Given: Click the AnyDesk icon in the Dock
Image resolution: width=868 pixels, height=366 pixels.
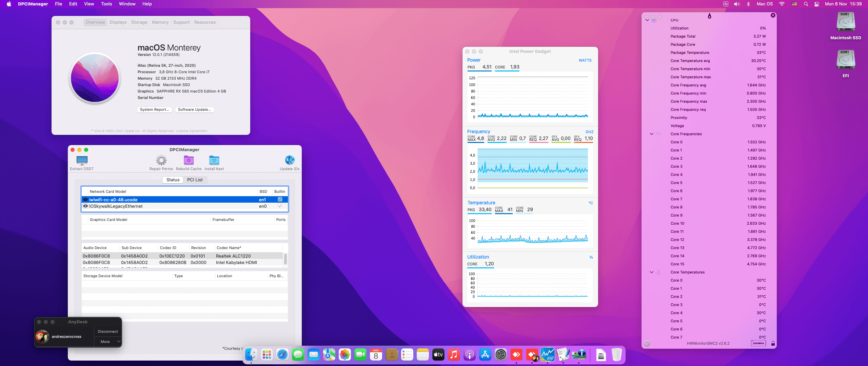Looking at the screenshot, I should 516,355.
